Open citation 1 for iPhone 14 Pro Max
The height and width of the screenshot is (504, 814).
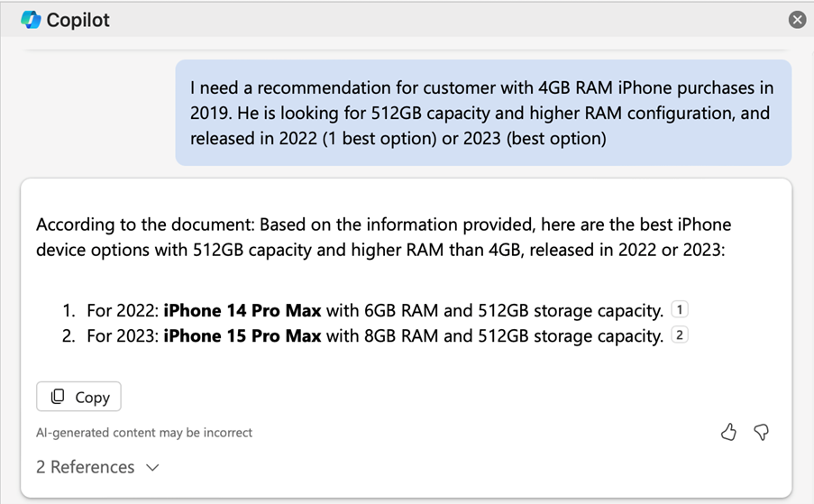(x=680, y=310)
